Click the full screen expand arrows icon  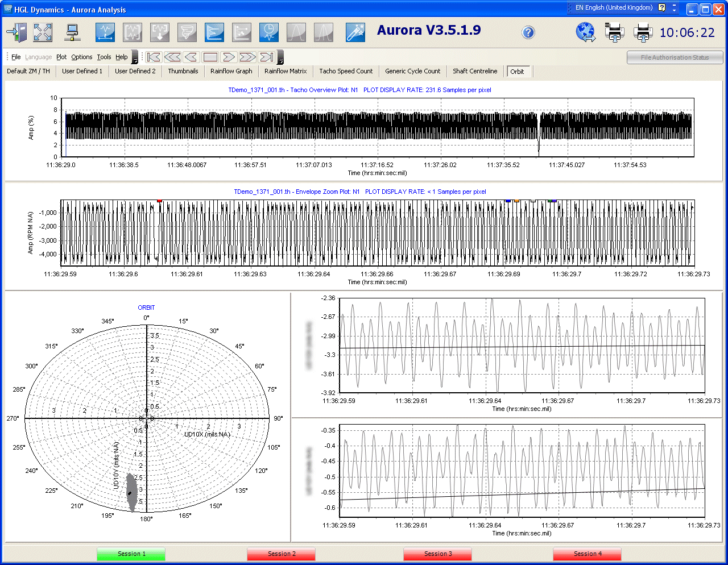coord(43,32)
